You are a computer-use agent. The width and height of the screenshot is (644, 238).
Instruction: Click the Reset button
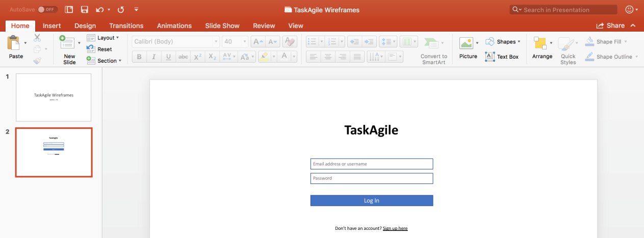[99, 49]
